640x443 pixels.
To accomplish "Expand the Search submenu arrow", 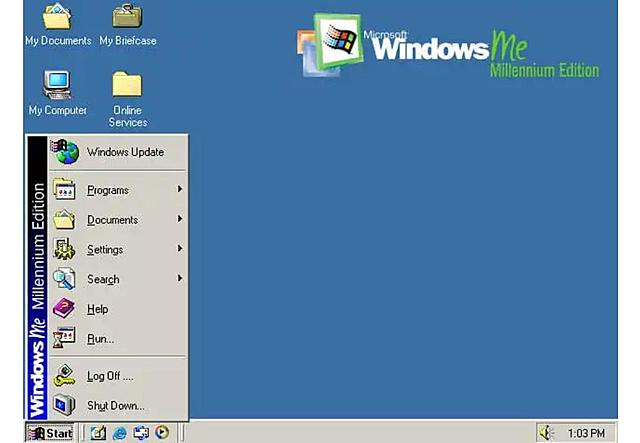I will click(180, 278).
